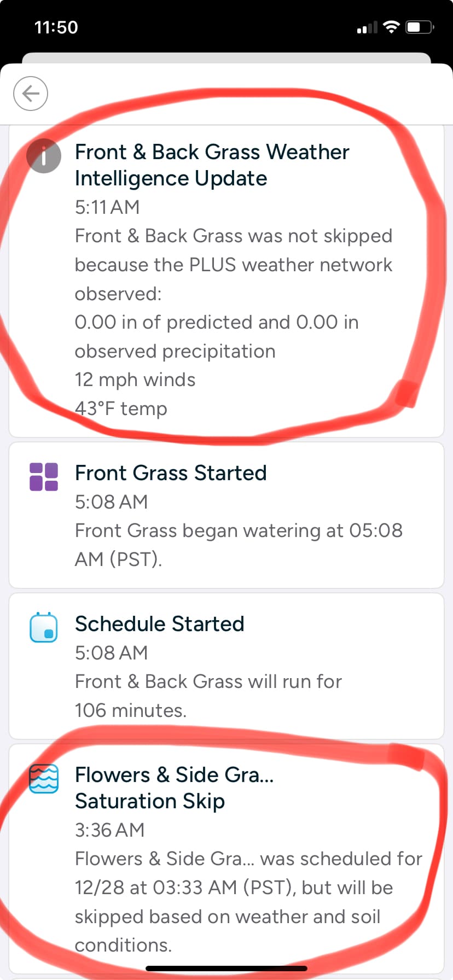Tap the gray info icon on Weather Intelligence
Screen dimensions: 453x980
(44, 156)
